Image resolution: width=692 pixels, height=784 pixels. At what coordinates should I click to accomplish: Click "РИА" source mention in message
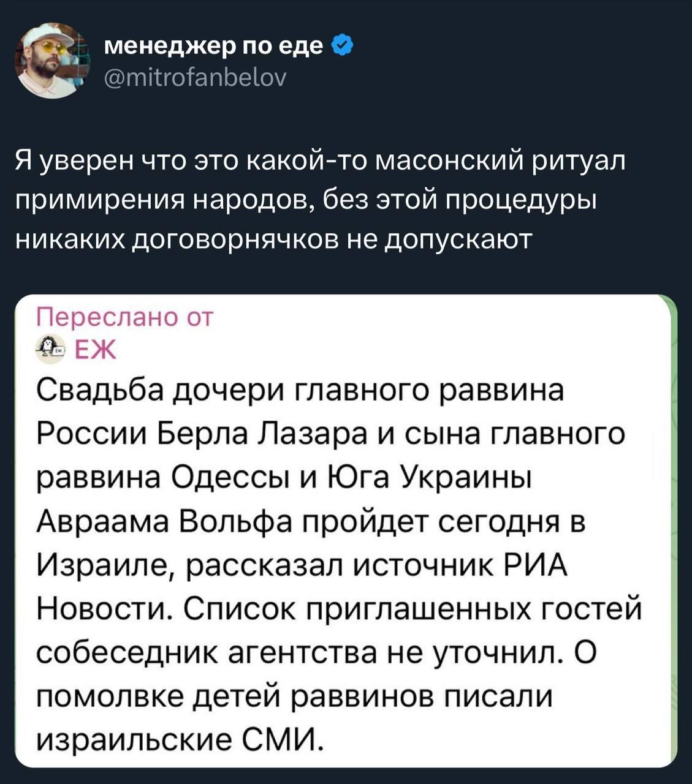pyautogui.click(x=536, y=565)
